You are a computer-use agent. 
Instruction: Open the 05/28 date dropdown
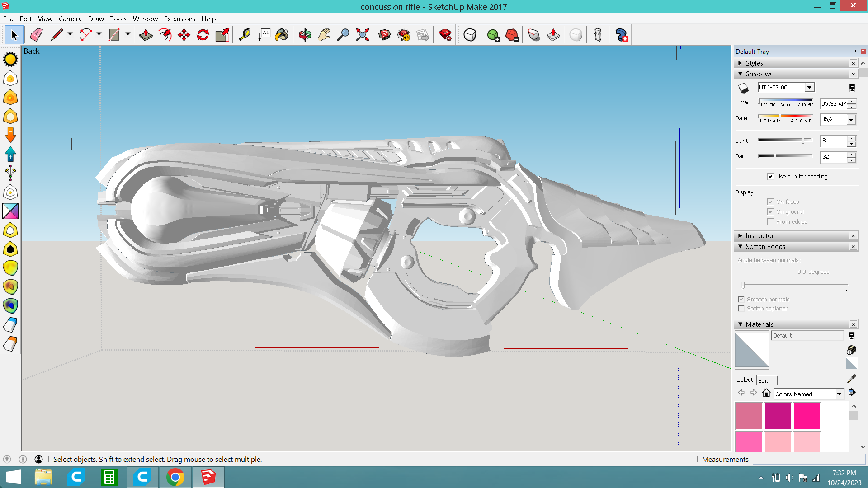click(851, 120)
